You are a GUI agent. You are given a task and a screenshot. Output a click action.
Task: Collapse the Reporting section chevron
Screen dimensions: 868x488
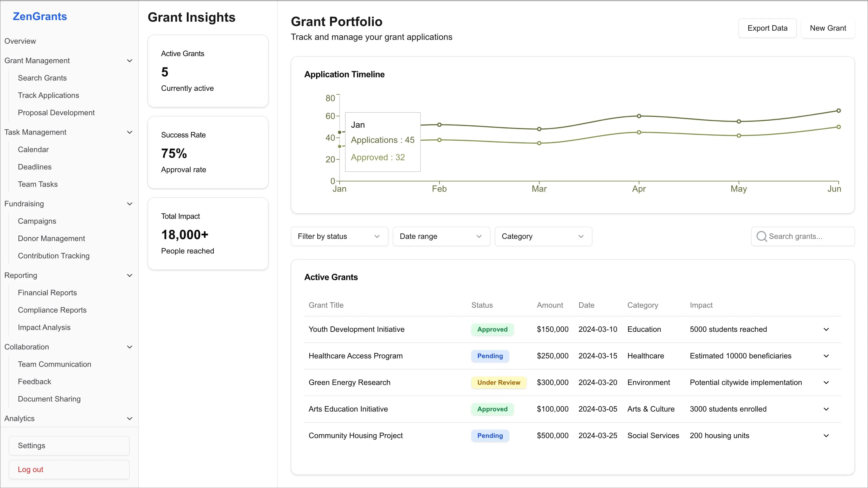tap(129, 275)
